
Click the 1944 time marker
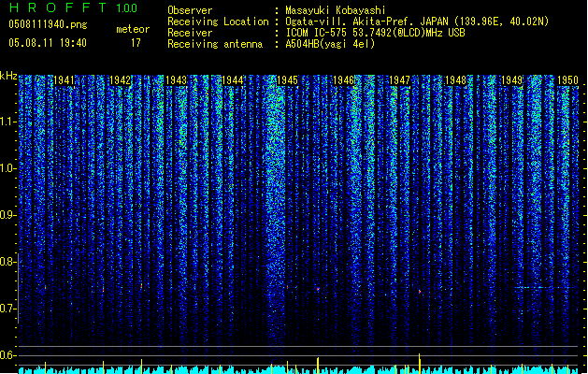tap(233, 80)
